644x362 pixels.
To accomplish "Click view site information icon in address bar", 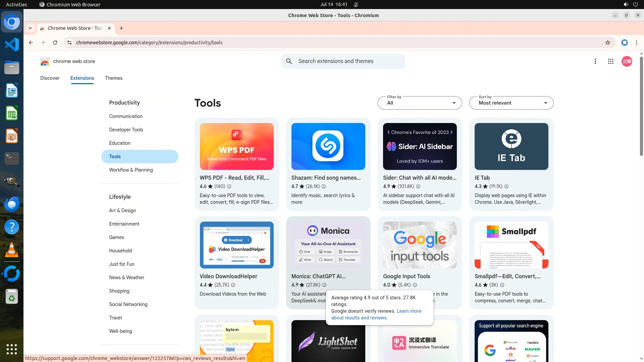I will pos(69,43).
